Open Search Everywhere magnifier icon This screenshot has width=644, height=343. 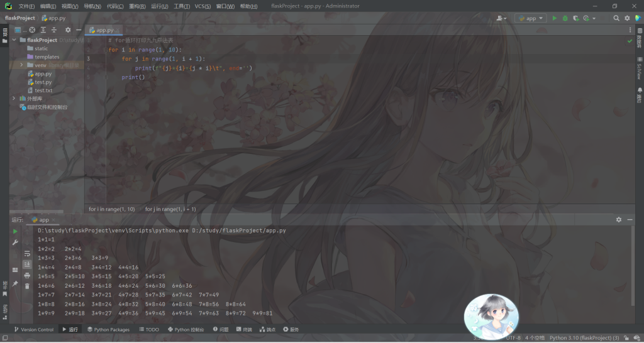click(616, 18)
